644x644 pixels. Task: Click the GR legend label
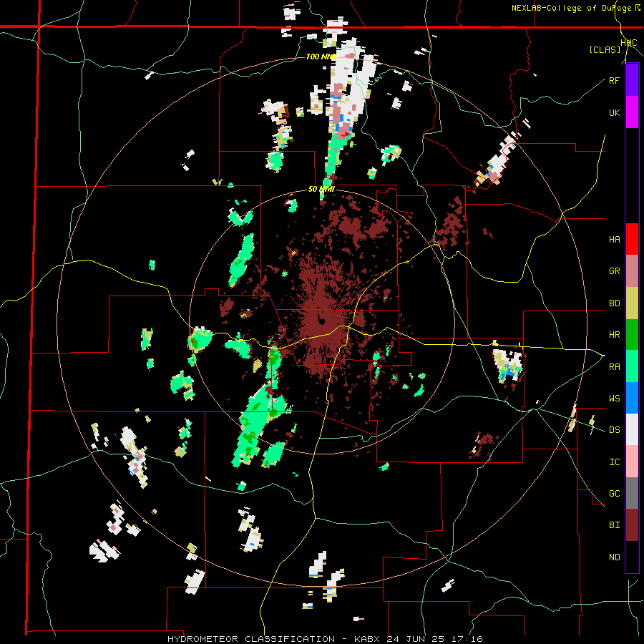614,271
